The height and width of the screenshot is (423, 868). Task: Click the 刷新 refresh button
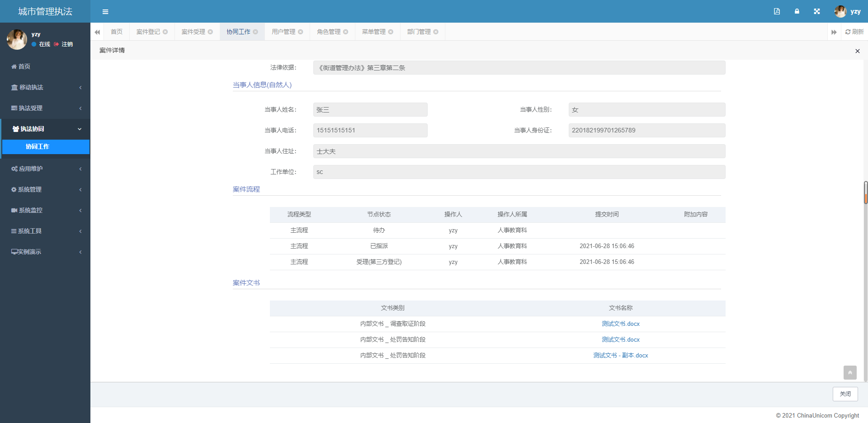(x=854, y=32)
